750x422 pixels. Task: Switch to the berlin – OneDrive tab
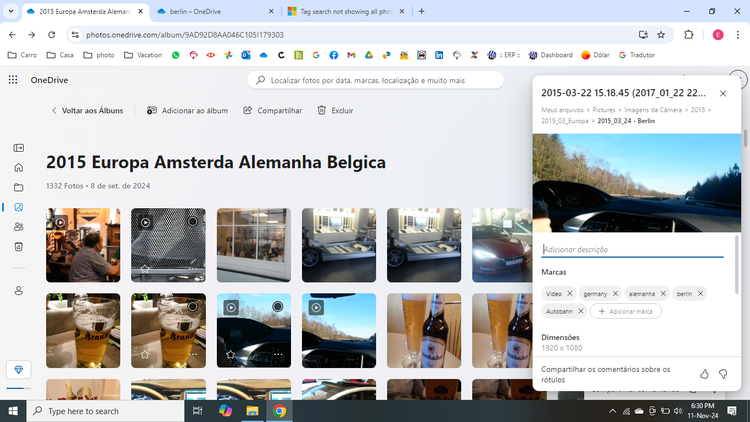click(x=216, y=11)
